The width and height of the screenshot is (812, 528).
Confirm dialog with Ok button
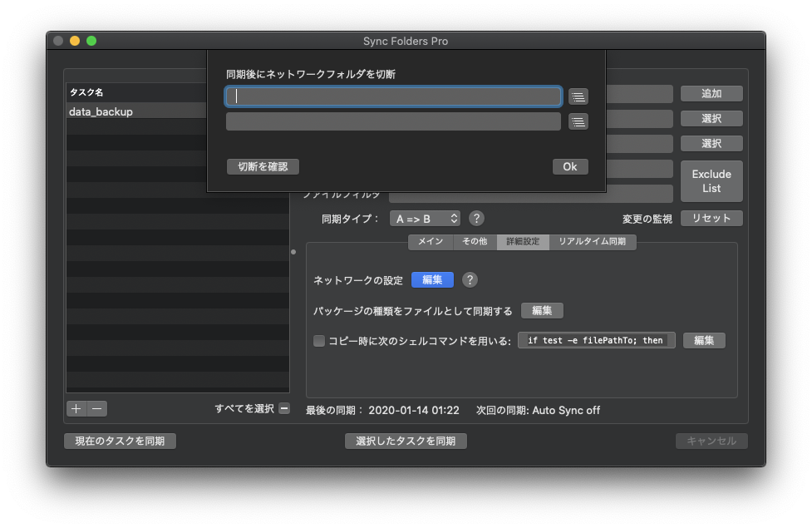pos(570,166)
